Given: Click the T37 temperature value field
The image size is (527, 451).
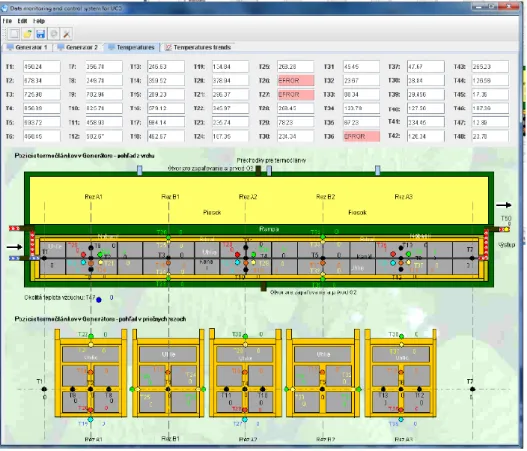Looking at the screenshot, I should point(426,67).
